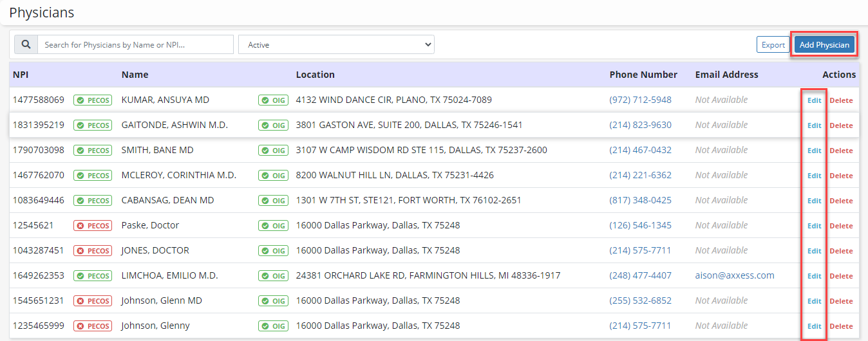Click OIG badge for SMITH, BANE MD

click(x=274, y=151)
